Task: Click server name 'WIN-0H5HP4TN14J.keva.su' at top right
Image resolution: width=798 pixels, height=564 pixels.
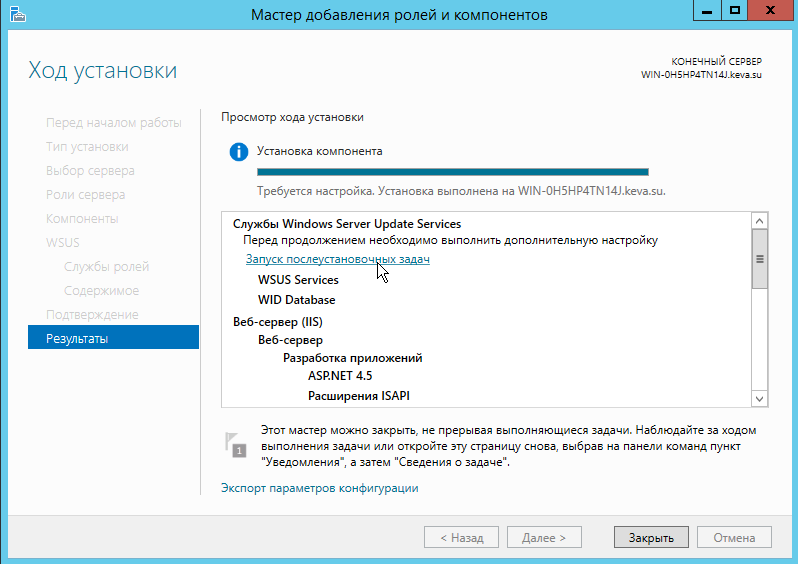Action: tap(701, 75)
